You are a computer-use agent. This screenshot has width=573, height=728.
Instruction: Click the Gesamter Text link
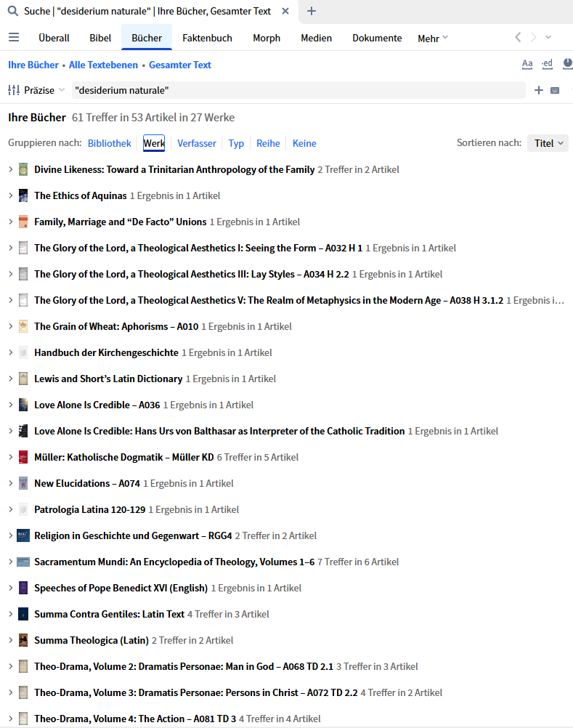coord(180,65)
